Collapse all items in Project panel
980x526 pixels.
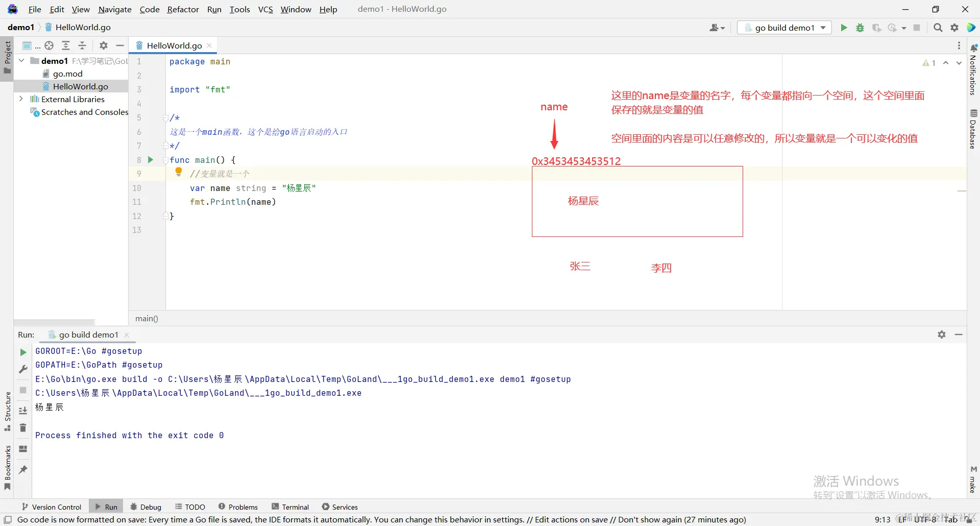coord(82,45)
